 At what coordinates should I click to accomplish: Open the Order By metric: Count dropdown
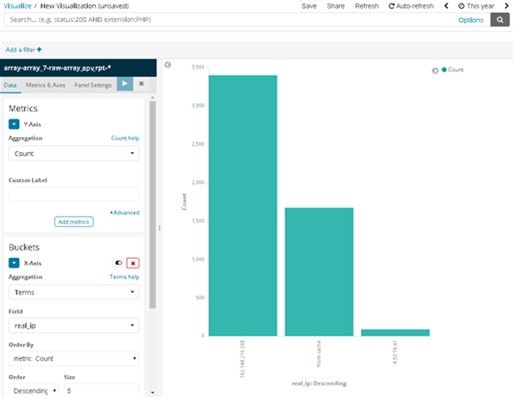pos(74,358)
